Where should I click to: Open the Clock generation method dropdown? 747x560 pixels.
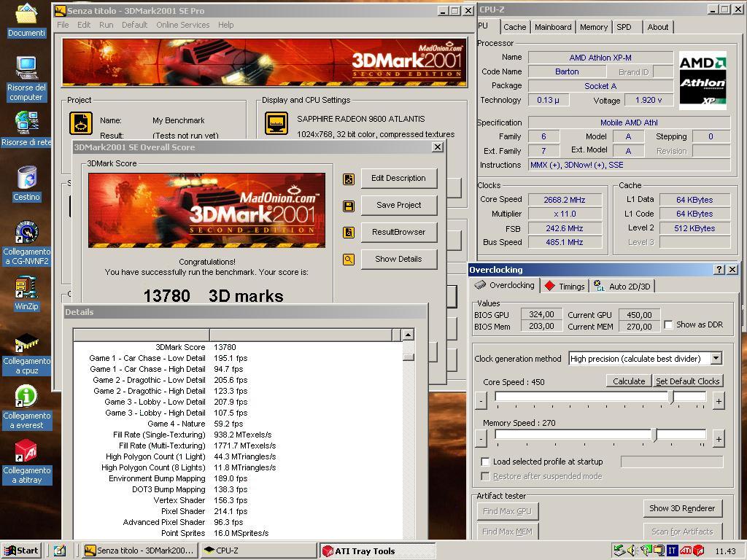[x=716, y=358]
